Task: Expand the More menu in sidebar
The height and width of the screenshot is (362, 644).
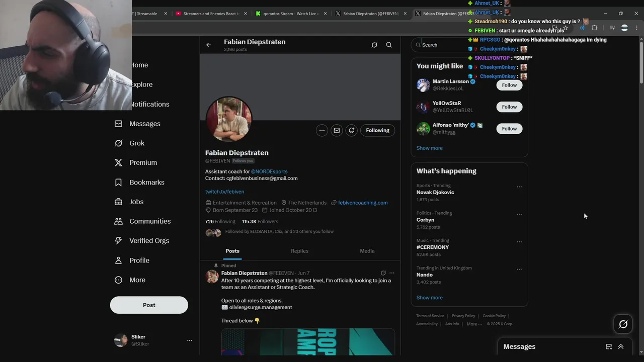Action: (130, 280)
